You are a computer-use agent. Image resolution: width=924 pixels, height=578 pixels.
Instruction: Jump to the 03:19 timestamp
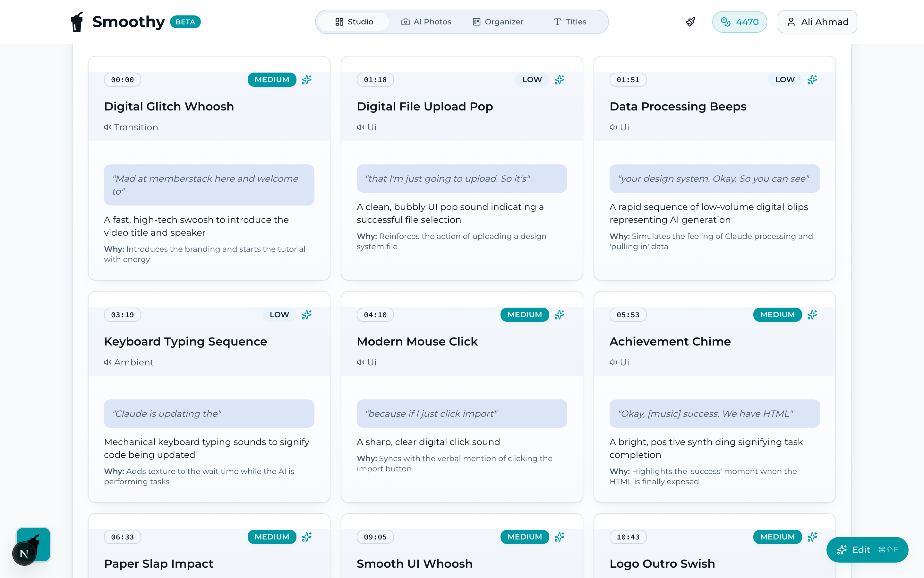click(123, 315)
